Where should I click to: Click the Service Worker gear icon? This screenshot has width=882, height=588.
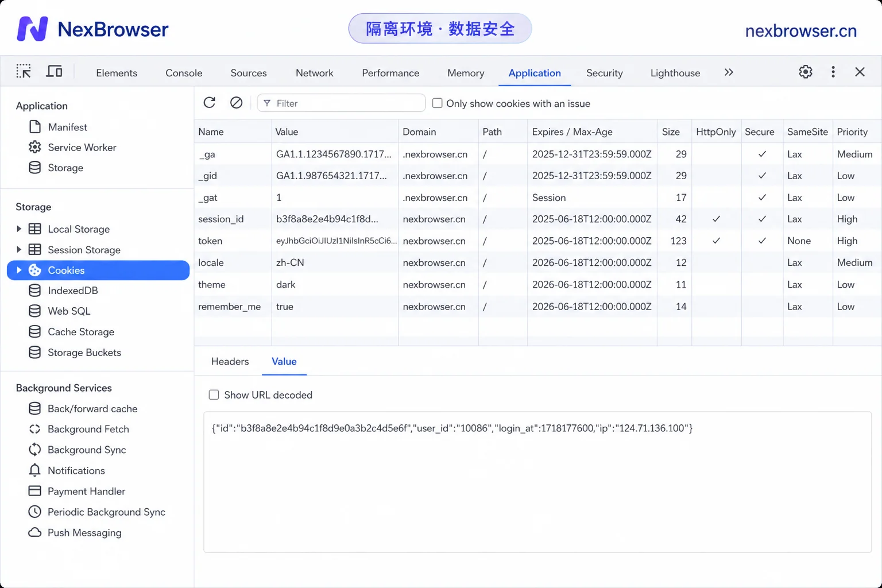[x=35, y=147]
